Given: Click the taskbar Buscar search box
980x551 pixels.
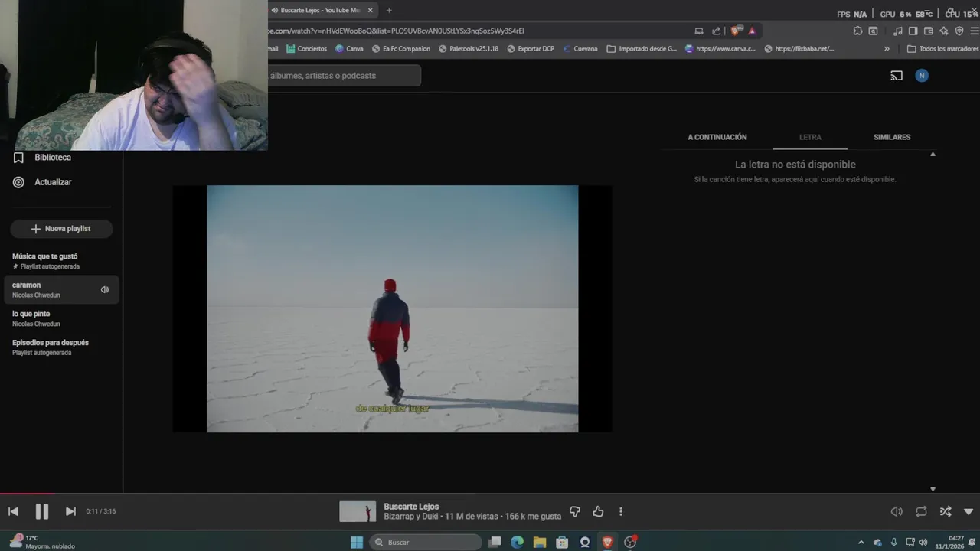Looking at the screenshot, I should click(426, 542).
